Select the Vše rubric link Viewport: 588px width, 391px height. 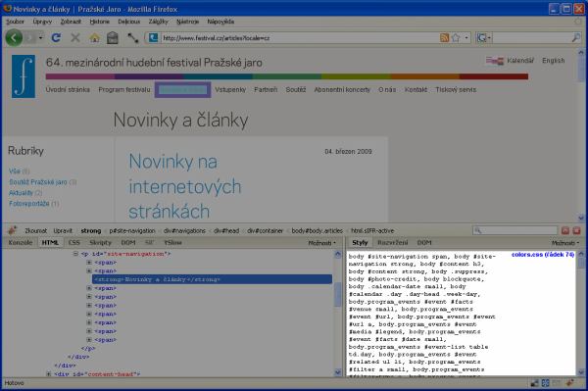[15, 171]
